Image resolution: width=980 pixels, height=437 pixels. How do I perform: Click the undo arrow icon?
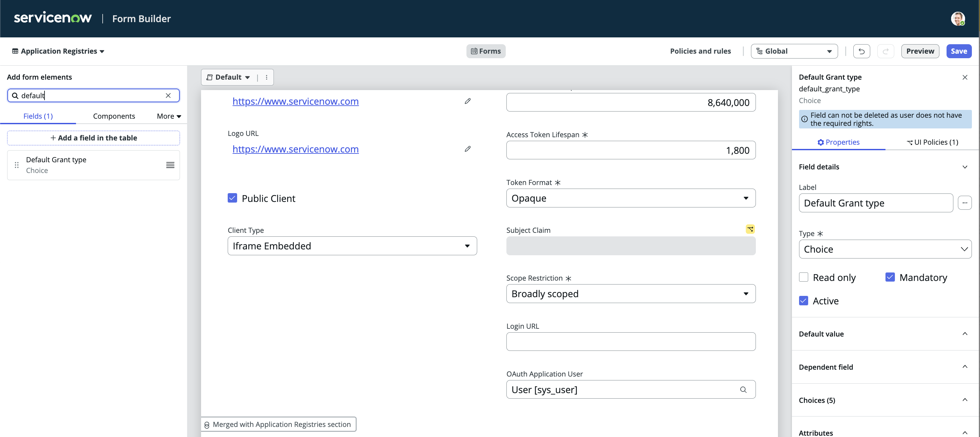click(861, 51)
